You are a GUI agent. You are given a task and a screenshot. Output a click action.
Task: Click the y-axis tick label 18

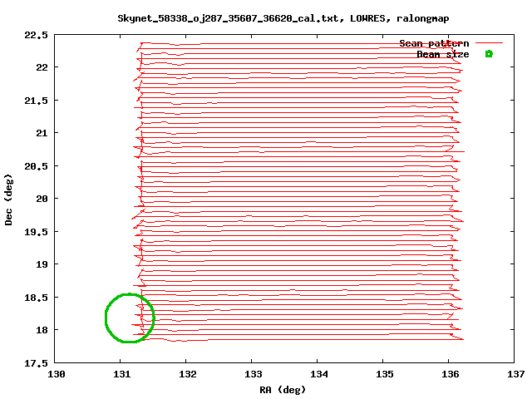coord(42,330)
